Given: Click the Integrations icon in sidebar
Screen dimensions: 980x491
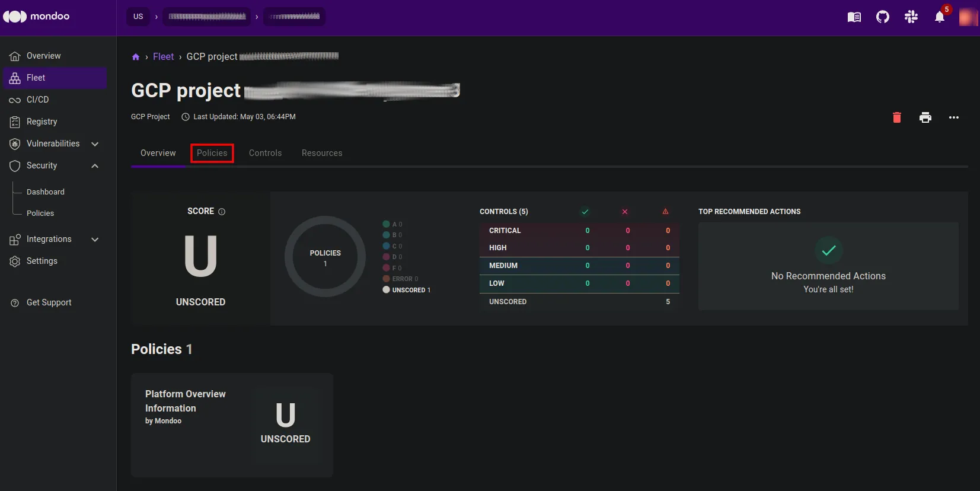Looking at the screenshot, I should (x=15, y=240).
